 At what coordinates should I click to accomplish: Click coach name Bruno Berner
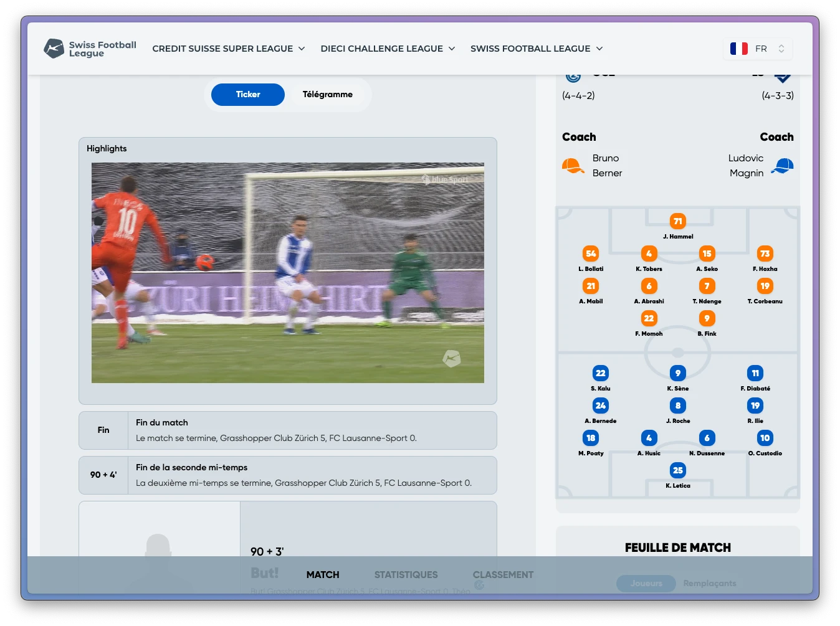click(x=607, y=166)
